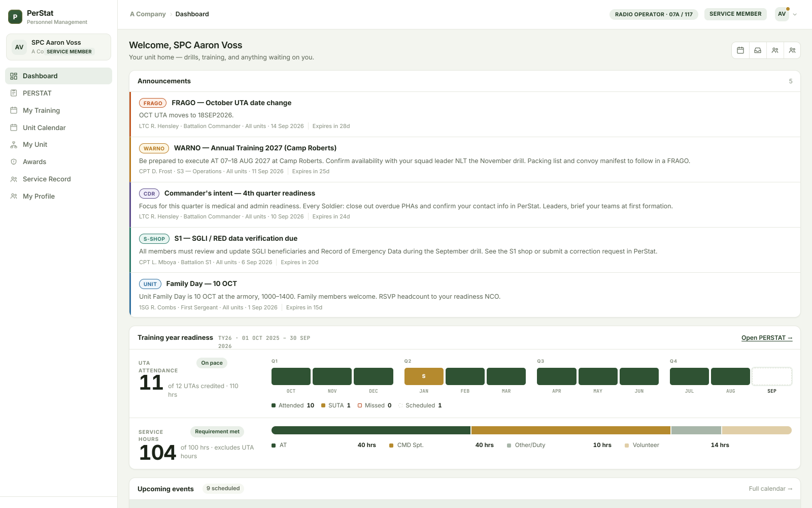Screen dimensions: 812x508
Task: Click the top-bar SERVICE MEMBER role badge
Action: tap(735, 14)
